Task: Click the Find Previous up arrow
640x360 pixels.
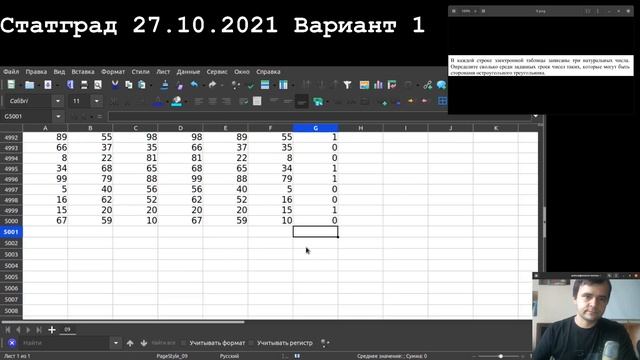Action: pos(130,343)
